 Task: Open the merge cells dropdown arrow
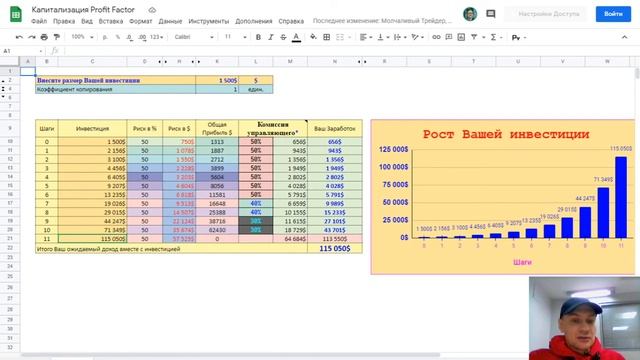coord(349,38)
